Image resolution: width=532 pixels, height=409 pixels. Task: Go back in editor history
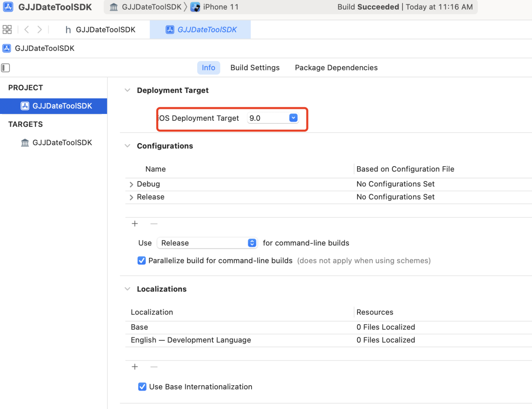[x=27, y=29]
